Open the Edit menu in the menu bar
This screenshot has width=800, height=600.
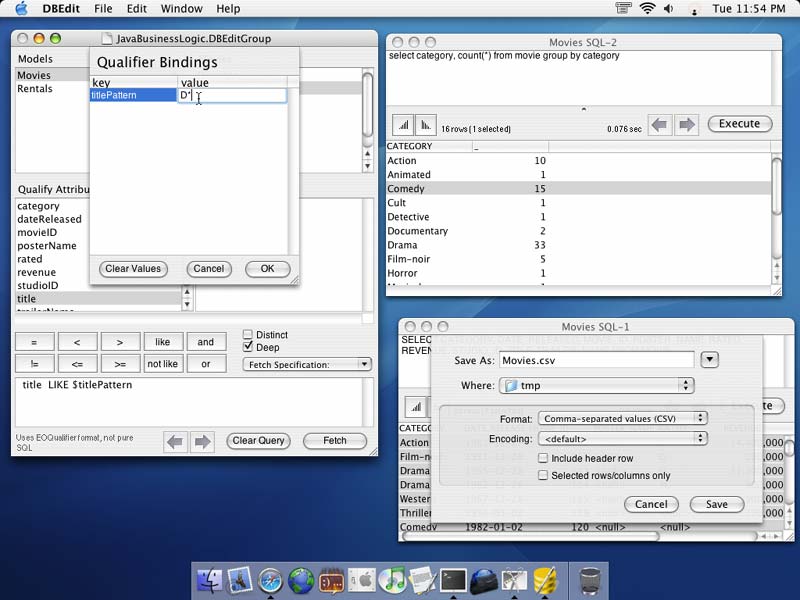pyautogui.click(x=136, y=9)
